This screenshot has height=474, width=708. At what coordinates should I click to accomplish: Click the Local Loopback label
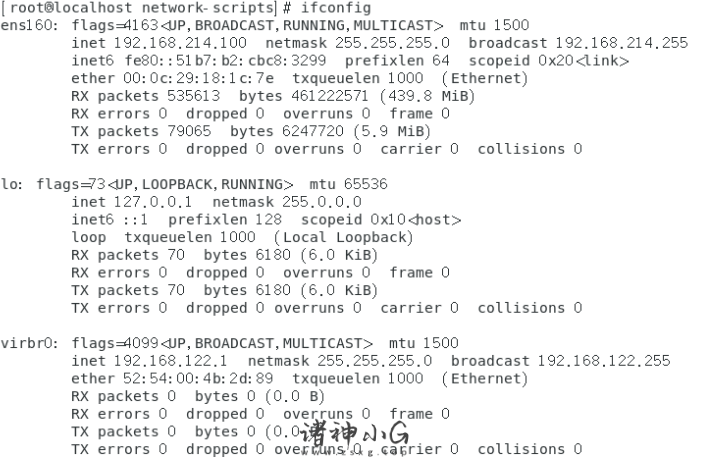[x=344, y=237]
